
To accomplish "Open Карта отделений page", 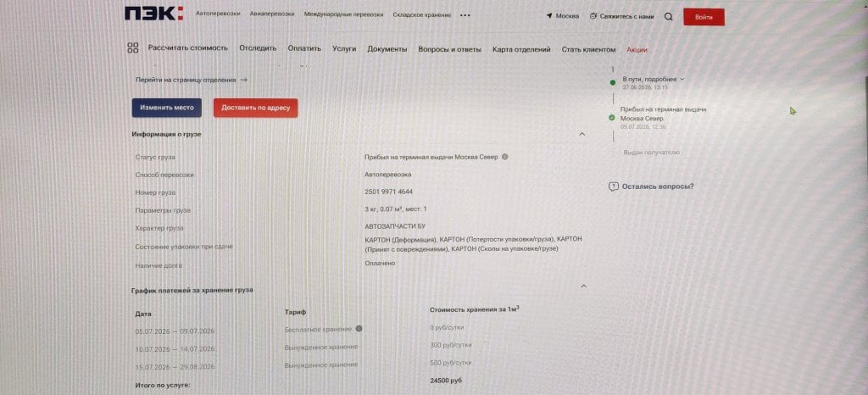I will pos(521,49).
